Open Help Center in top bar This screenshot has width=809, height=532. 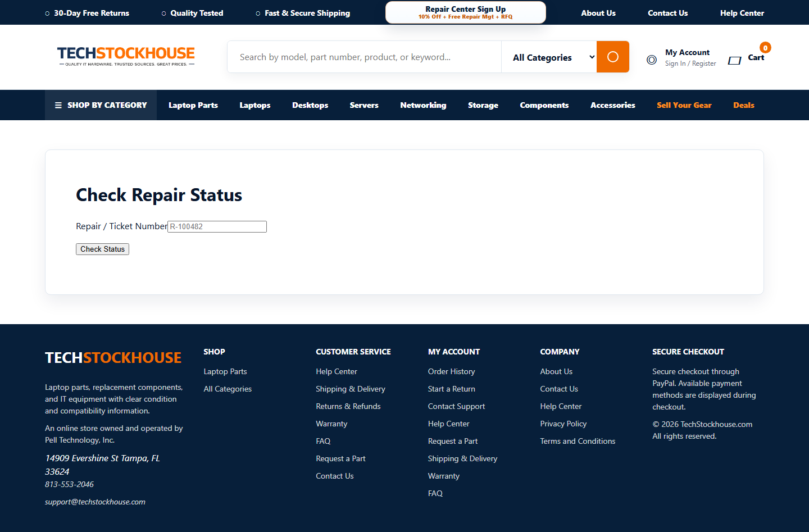(x=742, y=13)
